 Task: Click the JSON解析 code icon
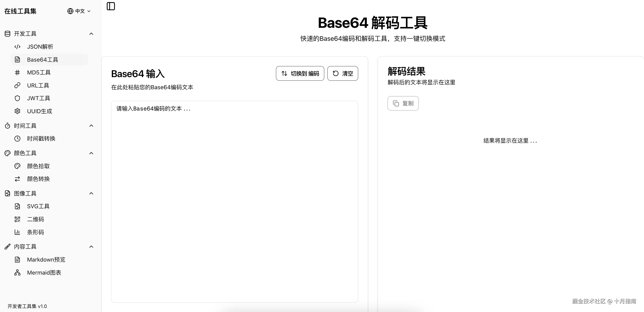pos(17,47)
